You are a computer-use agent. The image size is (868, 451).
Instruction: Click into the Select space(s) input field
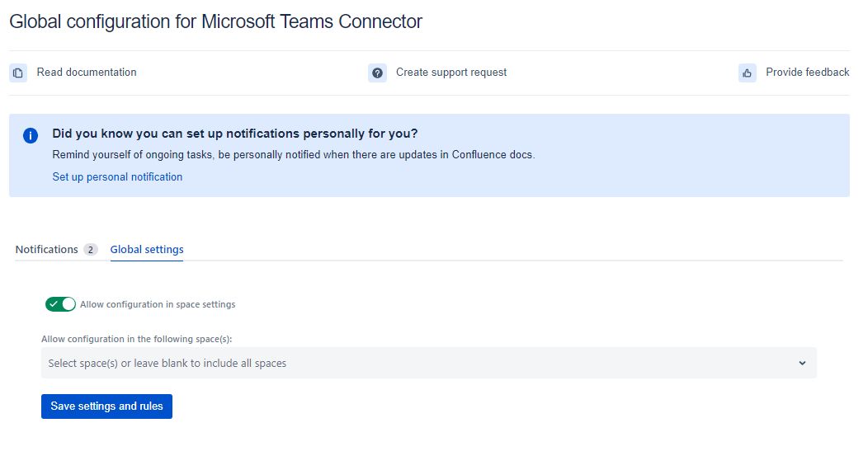click(x=413, y=363)
